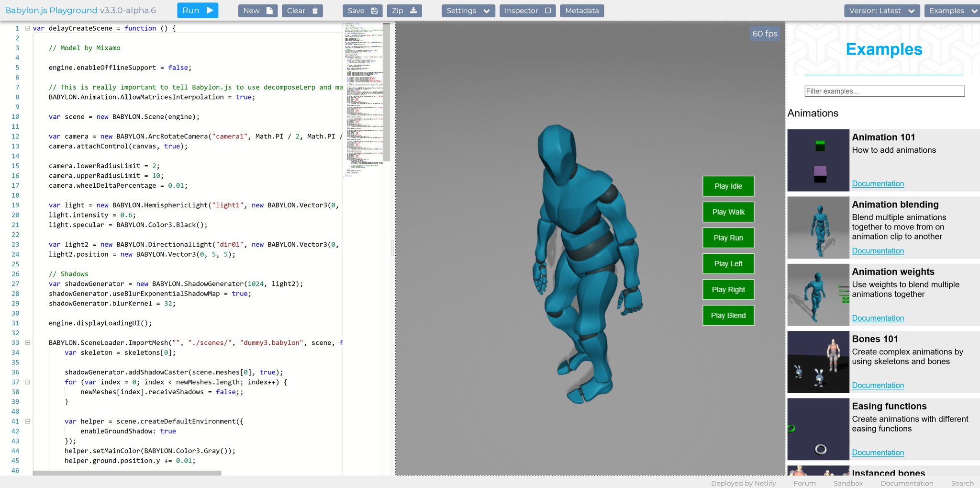Image resolution: width=980 pixels, height=488 pixels.
Task: Click the Play Right button in the scene
Action: (728, 290)
